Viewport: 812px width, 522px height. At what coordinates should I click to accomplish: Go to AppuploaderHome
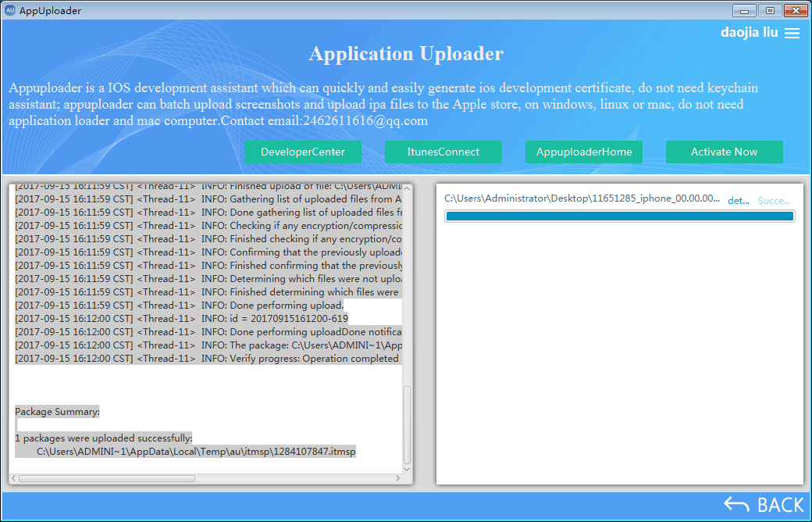click(584, 152)
